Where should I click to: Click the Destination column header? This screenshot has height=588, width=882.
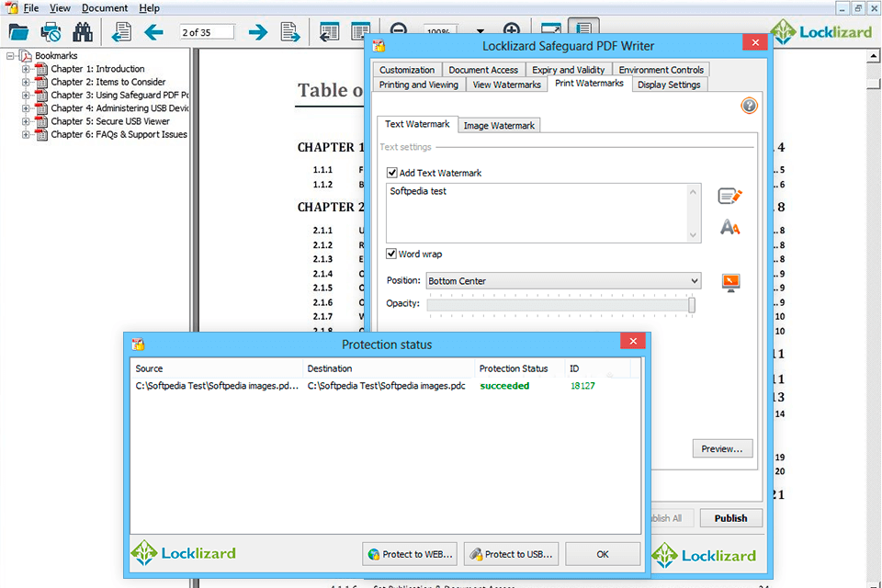389,368
